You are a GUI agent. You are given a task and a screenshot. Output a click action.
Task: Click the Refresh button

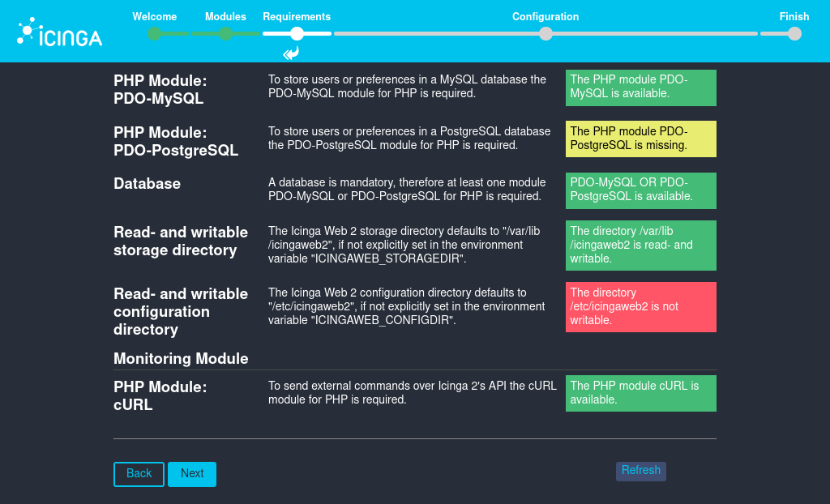640,471
